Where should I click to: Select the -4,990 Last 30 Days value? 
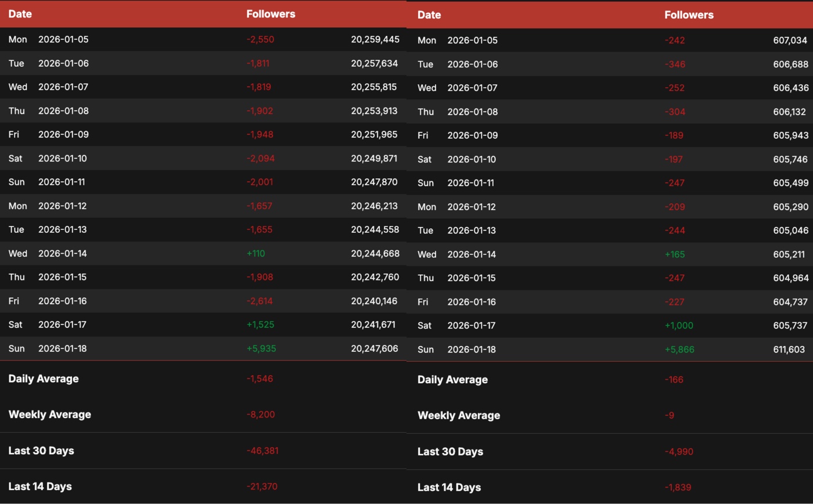point(678,452)
